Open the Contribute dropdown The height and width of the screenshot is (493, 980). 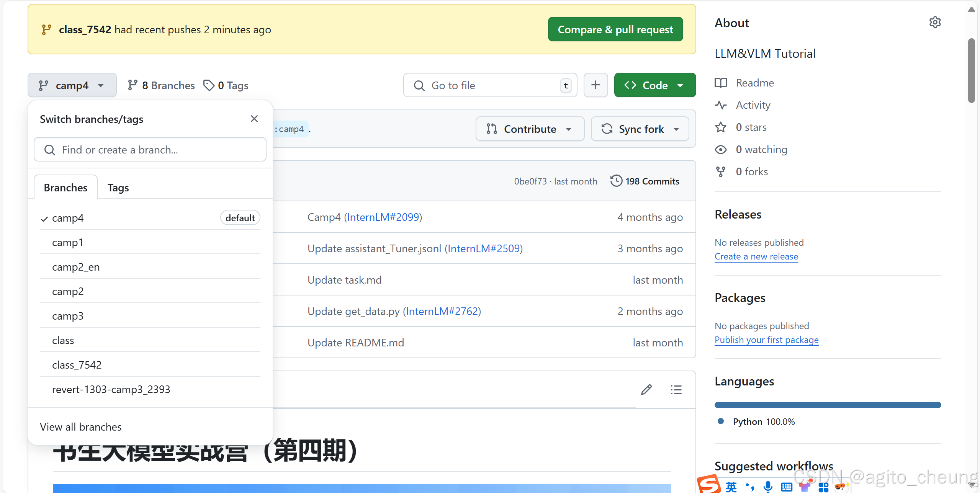(530, 129)
